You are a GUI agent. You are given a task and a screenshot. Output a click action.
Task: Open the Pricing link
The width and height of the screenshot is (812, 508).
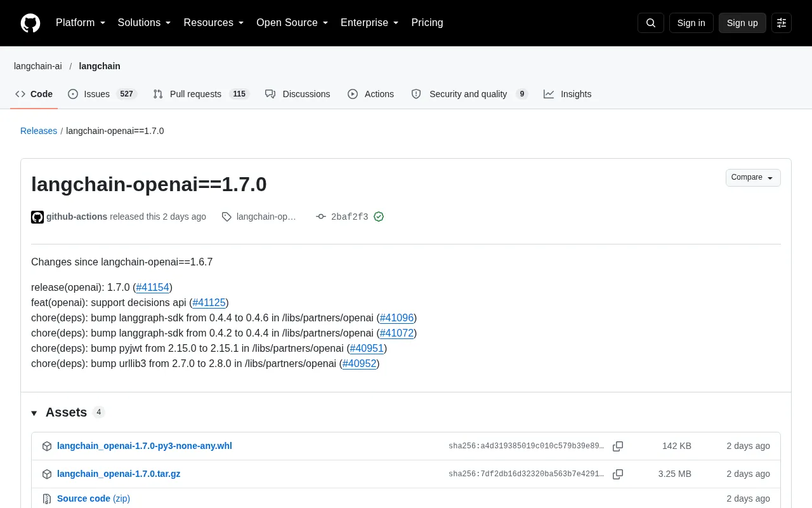pyautogui.click(x=427, y=23)
